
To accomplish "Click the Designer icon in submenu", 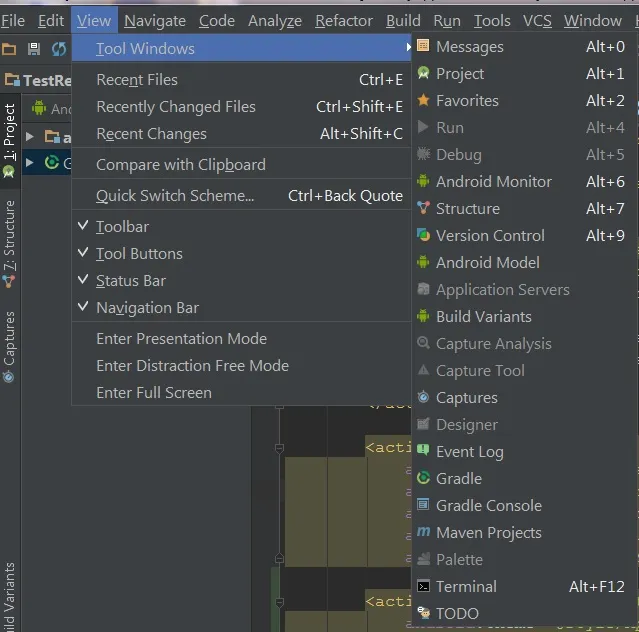I will (x=423, y=424).
